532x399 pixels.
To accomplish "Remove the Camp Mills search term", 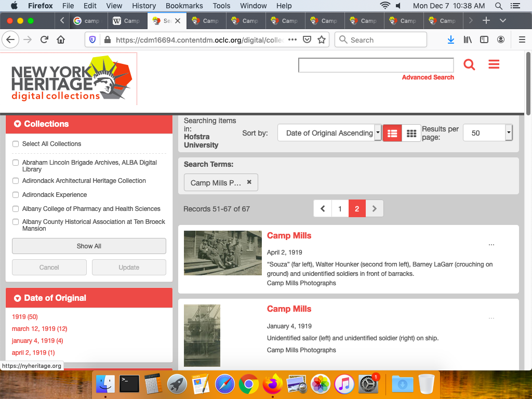I will (x=249, y=182).
